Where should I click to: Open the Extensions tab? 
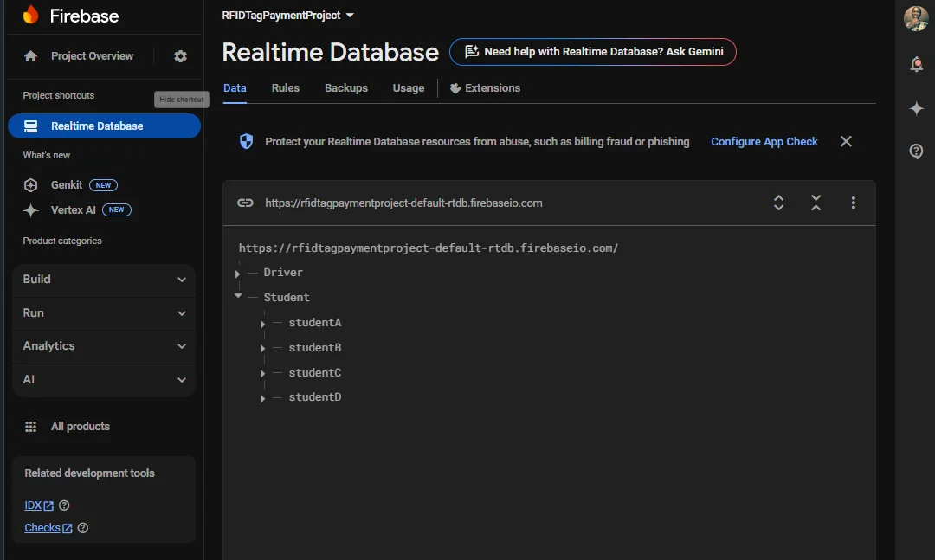[x=485, y=88]
